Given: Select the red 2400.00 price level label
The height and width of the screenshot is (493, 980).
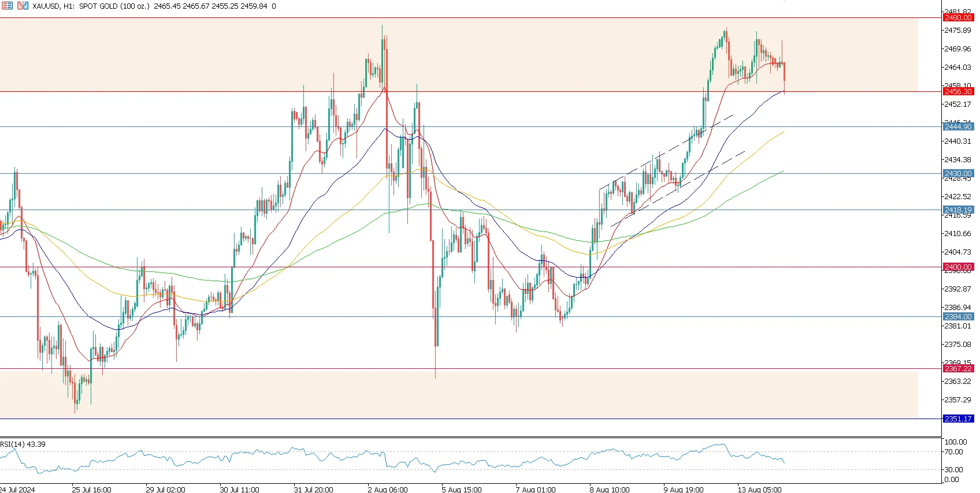Looking at the screenshot, I should point(958,267).
